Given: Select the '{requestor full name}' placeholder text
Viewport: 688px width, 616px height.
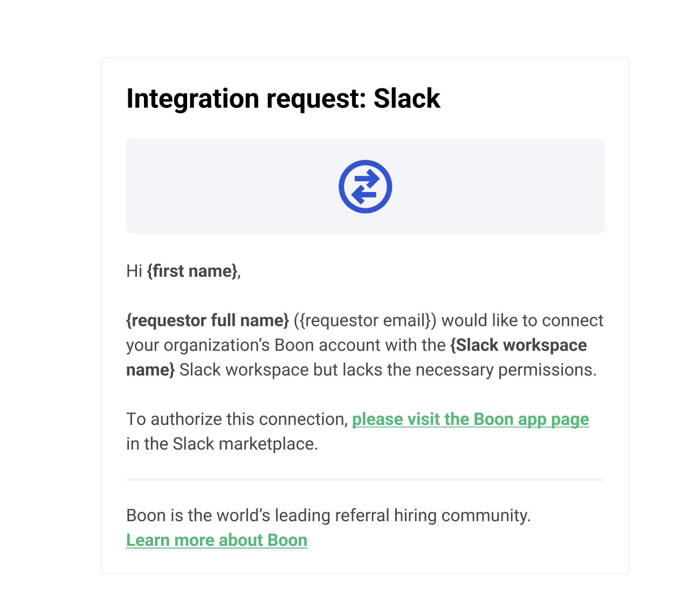Looking at the screenshot, I should tap(208, 320).
